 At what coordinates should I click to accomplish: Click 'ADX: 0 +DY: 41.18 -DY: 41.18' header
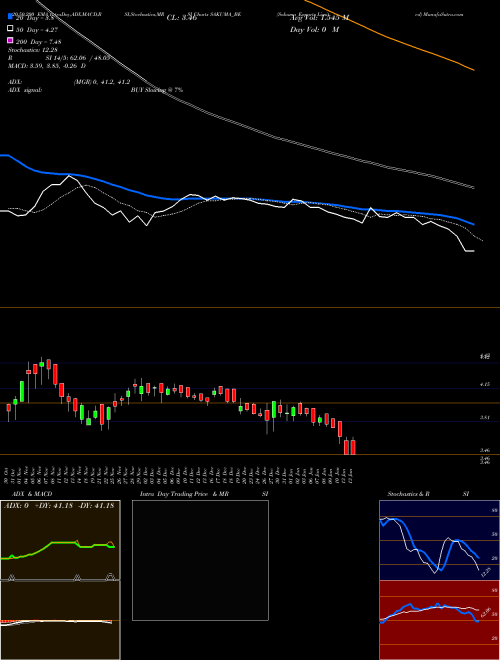[x=59, y=506]
